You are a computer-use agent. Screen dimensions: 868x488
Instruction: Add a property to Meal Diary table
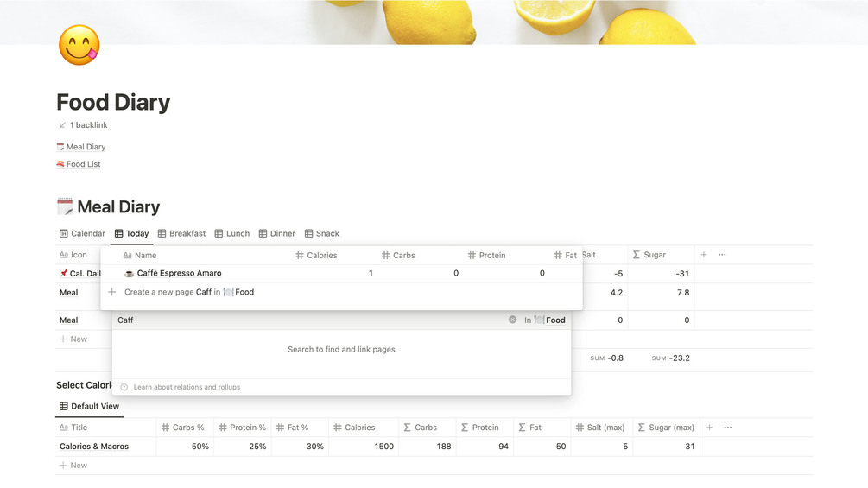[704, 255]
